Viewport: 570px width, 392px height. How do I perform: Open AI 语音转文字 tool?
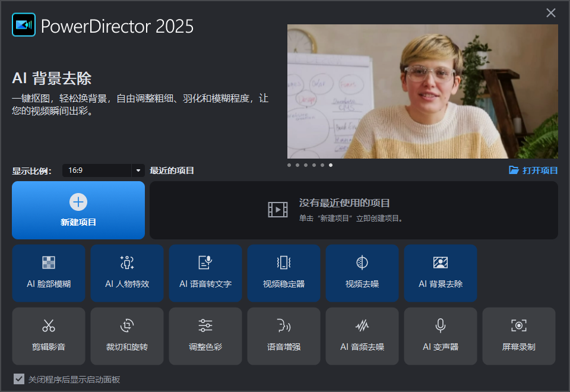pos(205,273)
